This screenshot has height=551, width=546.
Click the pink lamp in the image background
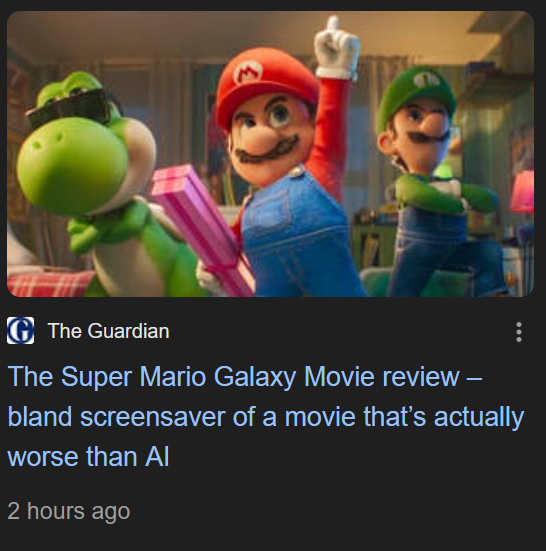click(524, 192)
